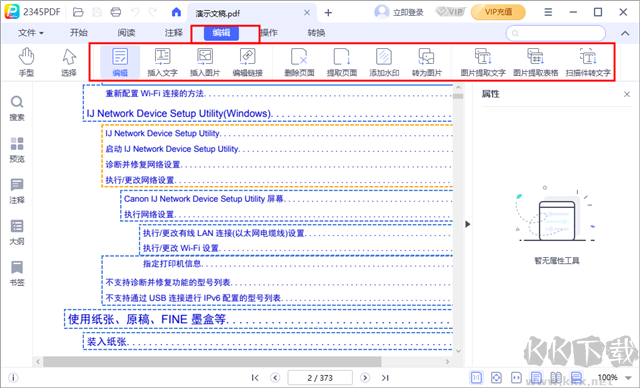Close the 演示文稿.pdf tab
640x388 pixels.
click(307, 13)
